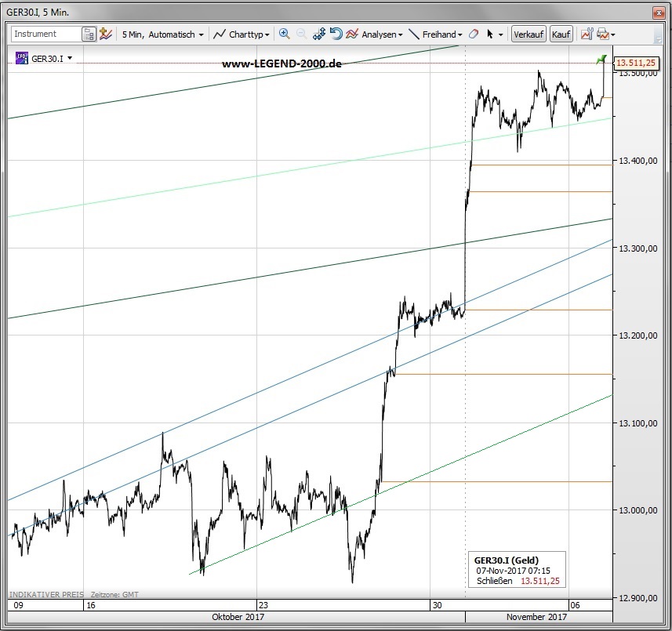Select the mouse pointer cursor tool

click(x=490, y=34)
